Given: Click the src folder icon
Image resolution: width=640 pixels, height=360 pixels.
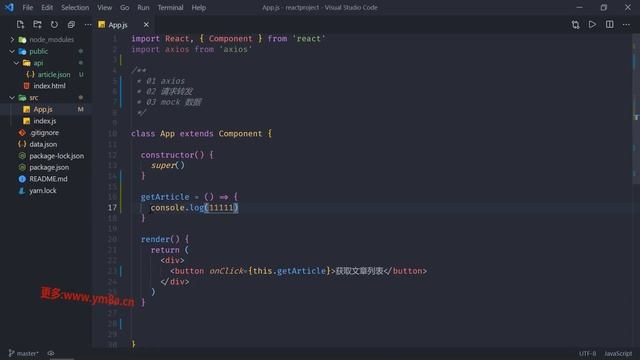Looking at the screenshot, I should point(22,98).
